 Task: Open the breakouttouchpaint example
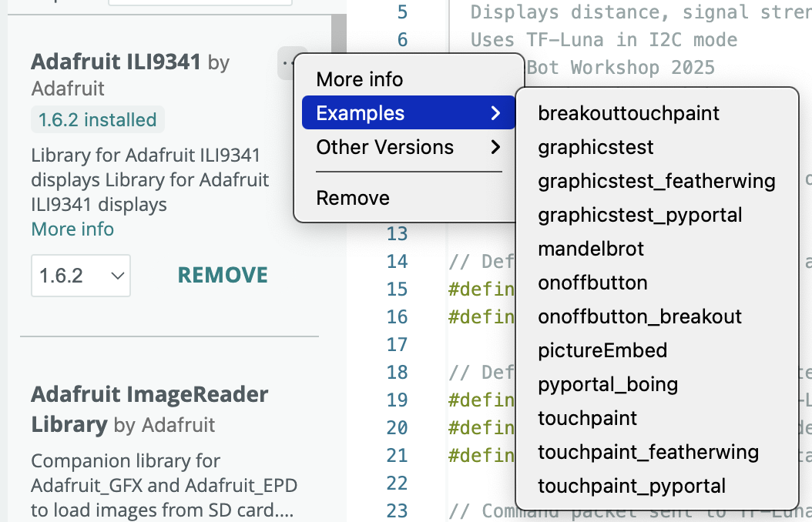pos(629,113)
